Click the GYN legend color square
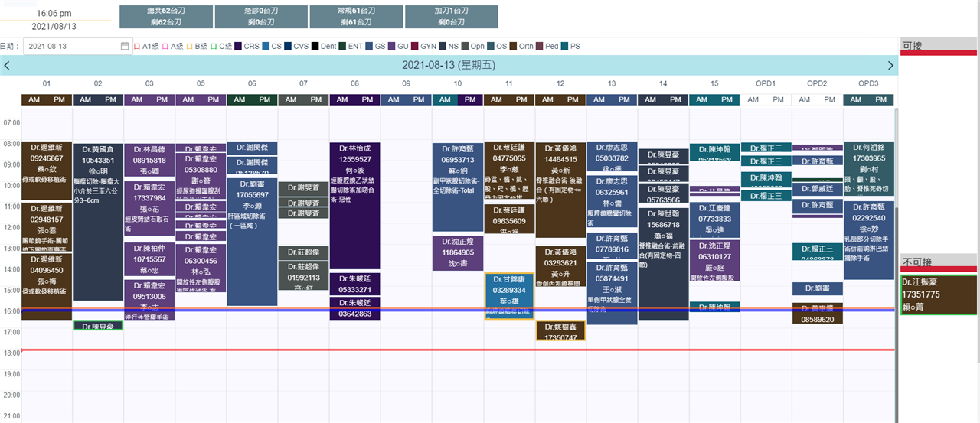 point(415,47)
